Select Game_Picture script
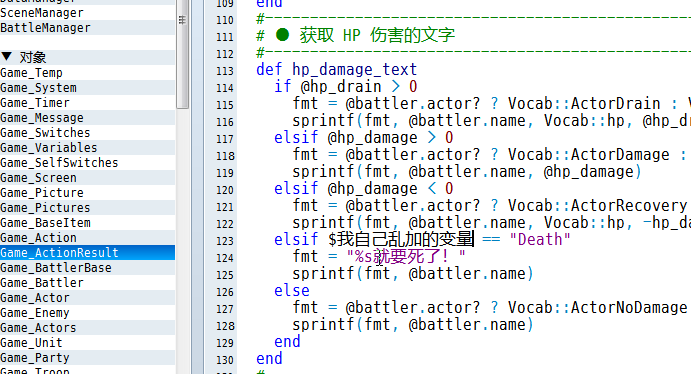Image resolution: width=691 pixels, height=374 pixels. pyautogui.click(x=42, y=193)
